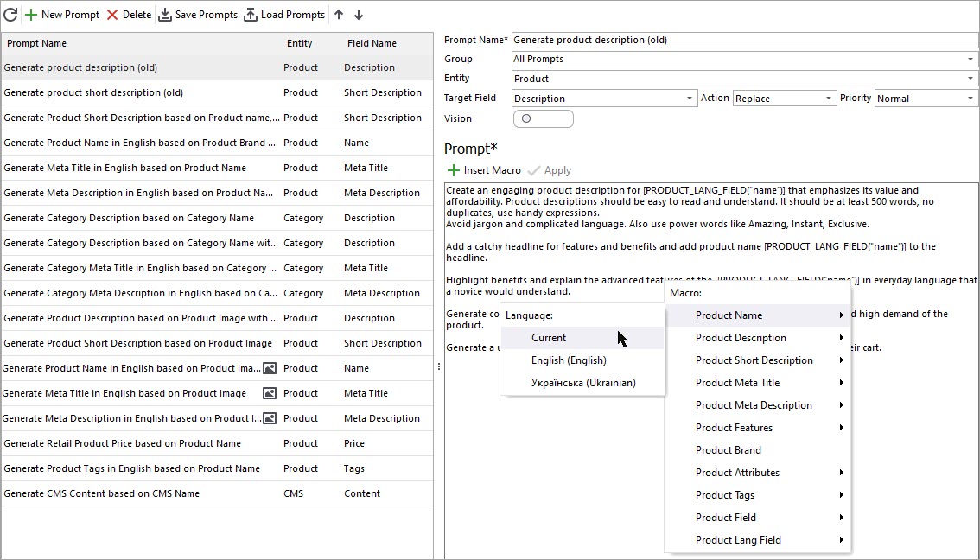Expand Product Field macro submenu
This screenshot has width=980, height=560.
tap(758, 518)
